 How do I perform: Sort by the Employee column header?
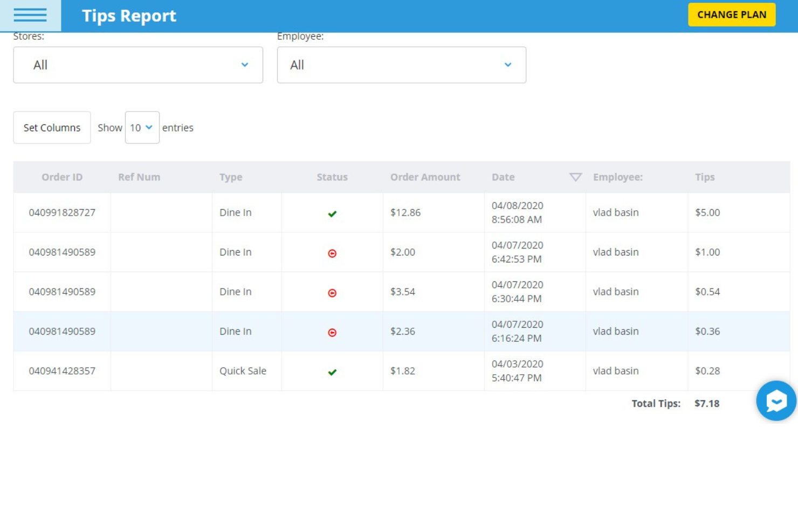618,177
